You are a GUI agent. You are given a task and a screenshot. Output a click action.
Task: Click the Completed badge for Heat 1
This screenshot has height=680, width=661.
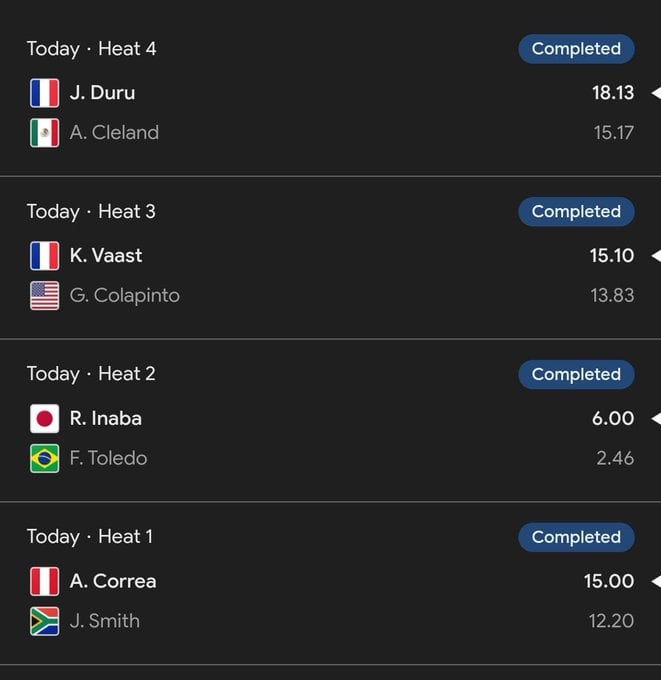[576, 537]
